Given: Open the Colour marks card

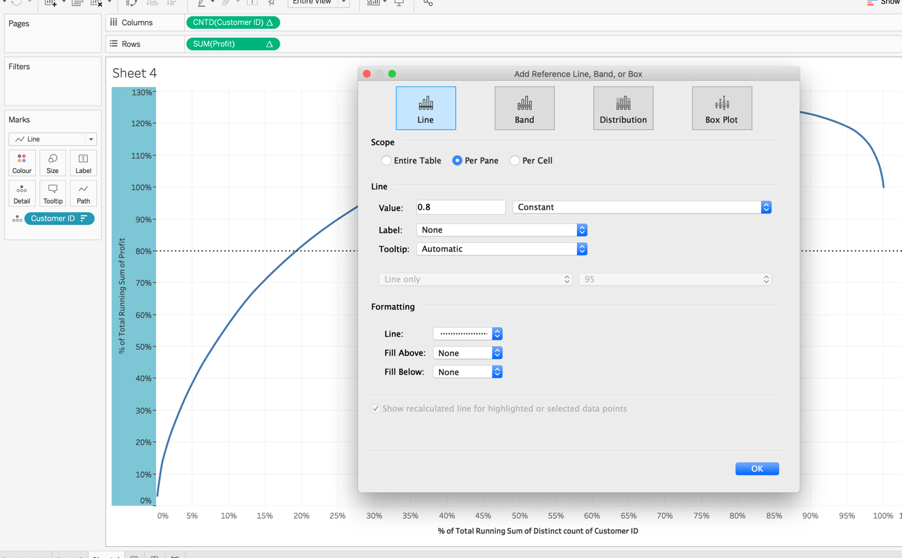Looking at the screenshot, I should [22, 163].
